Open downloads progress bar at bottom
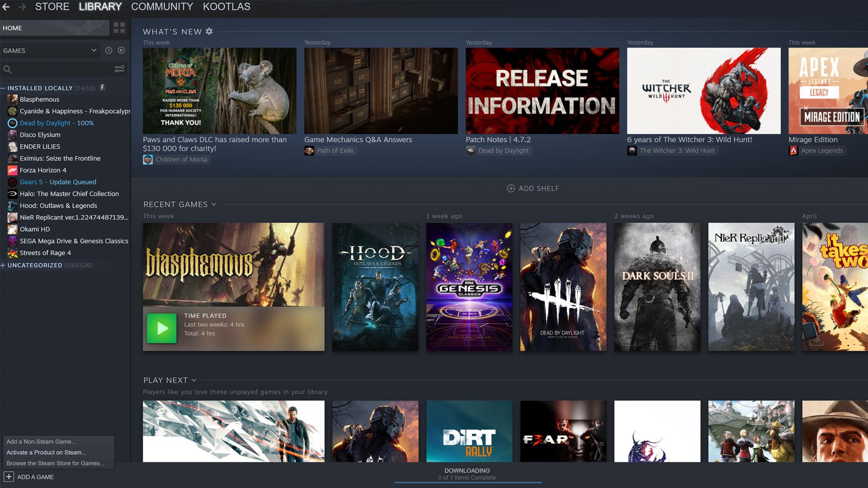868x488 pixels. pyautogui.click(x=467, y=482)
